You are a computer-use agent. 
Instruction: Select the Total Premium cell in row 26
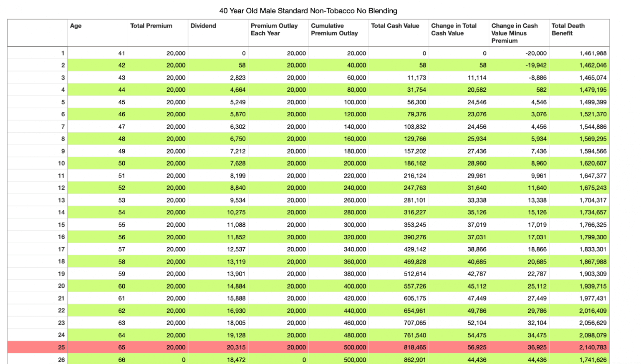point(183,359)
